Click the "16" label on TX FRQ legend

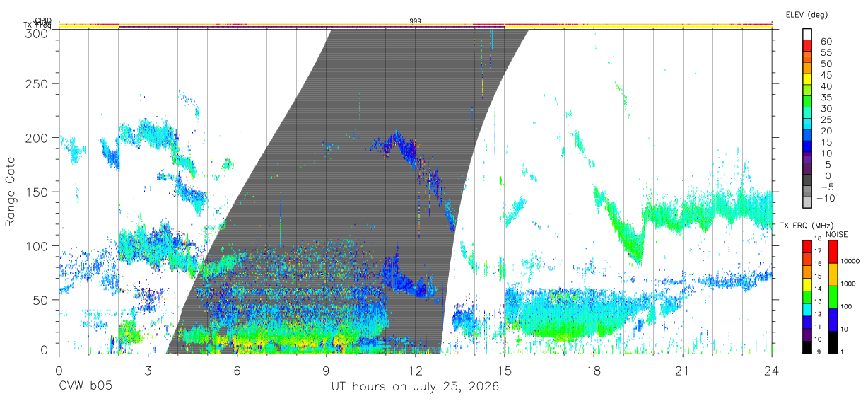(x=818, y=264)
